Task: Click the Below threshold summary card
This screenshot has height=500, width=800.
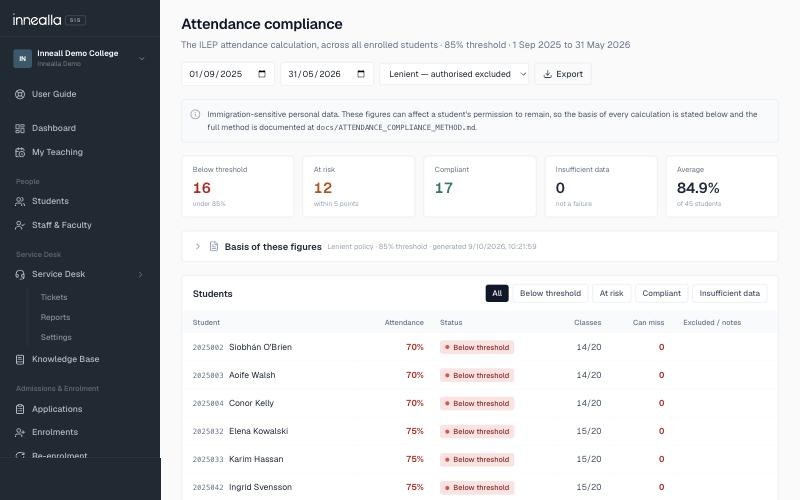Action: coord(238,187)
